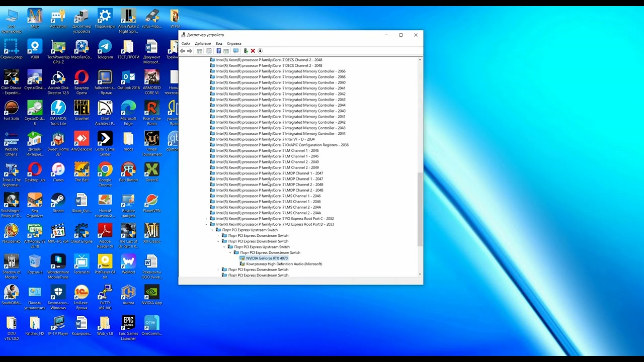Select the PuTTY (64-bit) desktop shortcut
Image resolution: width=644 pixels, height=362 pixels.
[105, 297]
